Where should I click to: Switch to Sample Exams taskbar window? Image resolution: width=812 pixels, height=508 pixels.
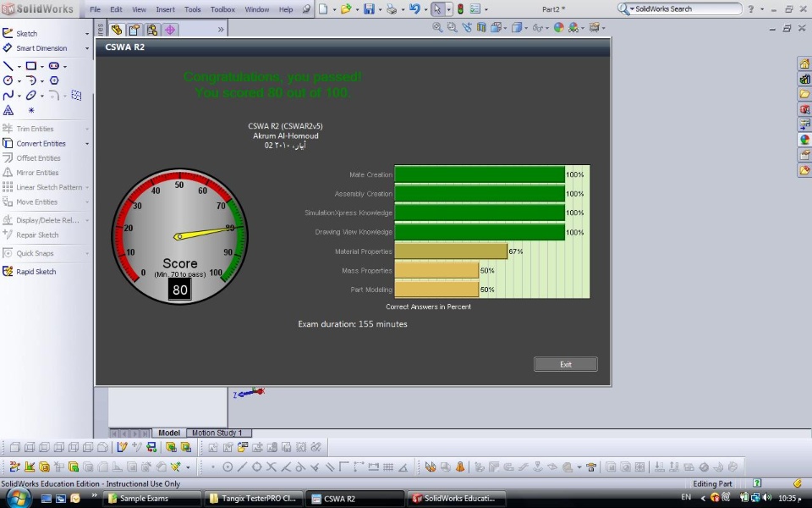151,499
